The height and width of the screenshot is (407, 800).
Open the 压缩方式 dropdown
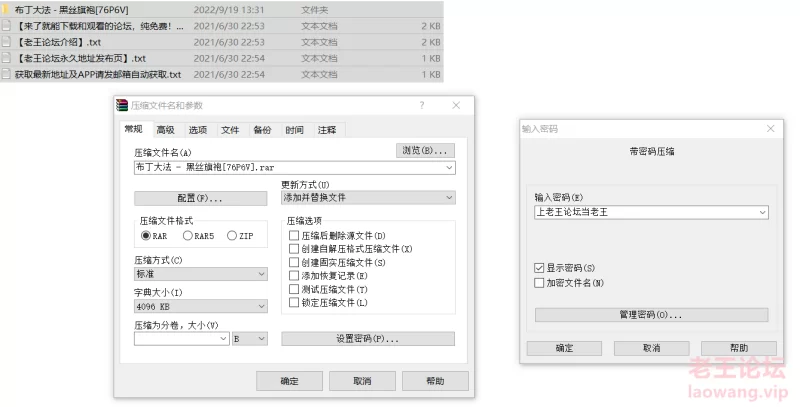[x=201, y=274]
